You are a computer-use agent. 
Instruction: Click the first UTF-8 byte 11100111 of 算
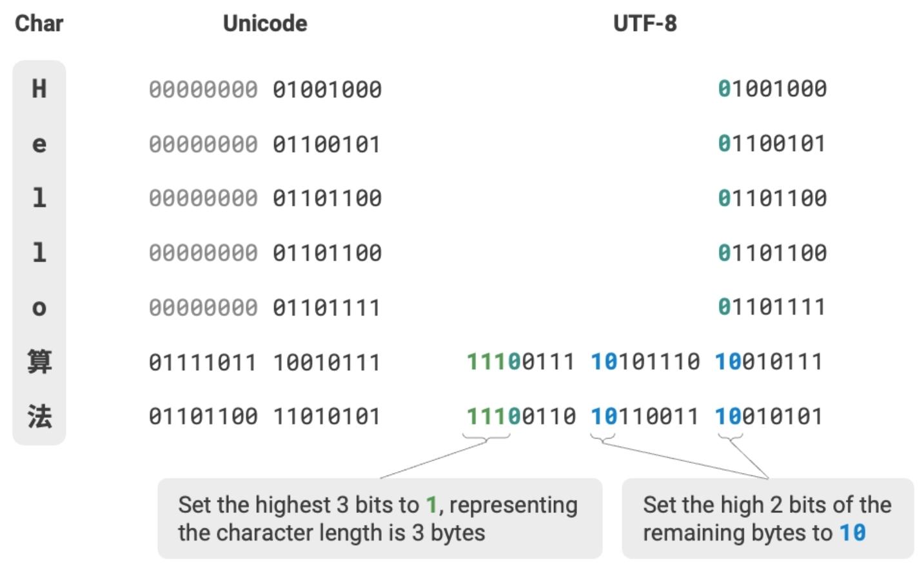[521, 362]
